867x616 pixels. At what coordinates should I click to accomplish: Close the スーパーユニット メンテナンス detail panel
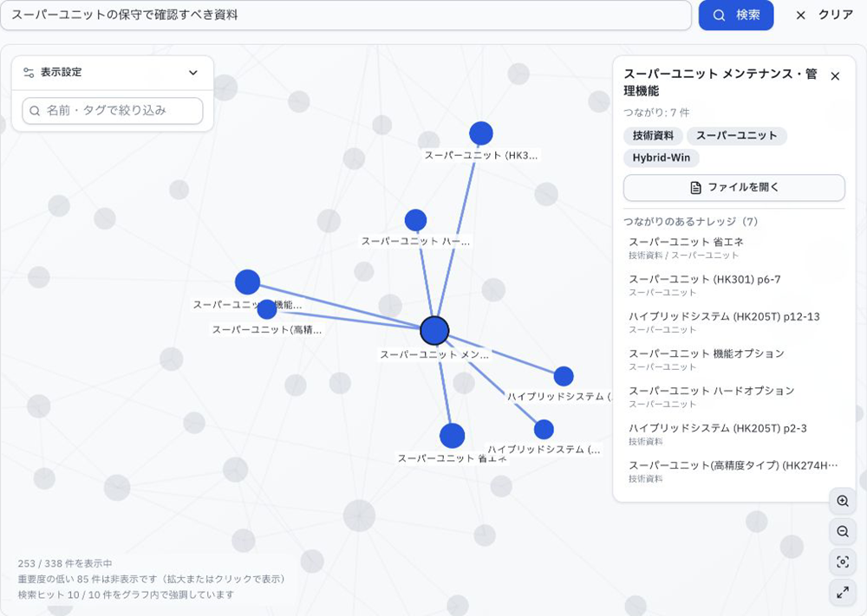[835, 76]
